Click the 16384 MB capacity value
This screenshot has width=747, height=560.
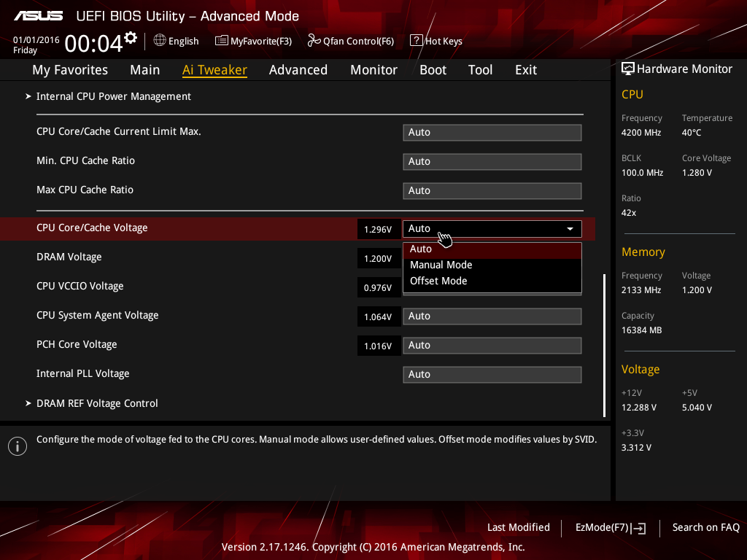pos(642,330)
